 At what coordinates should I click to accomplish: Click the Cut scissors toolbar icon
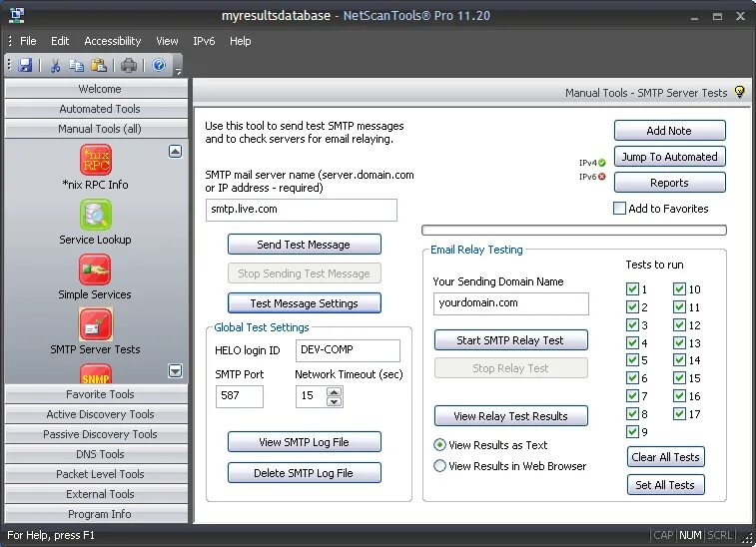(55, 65)
